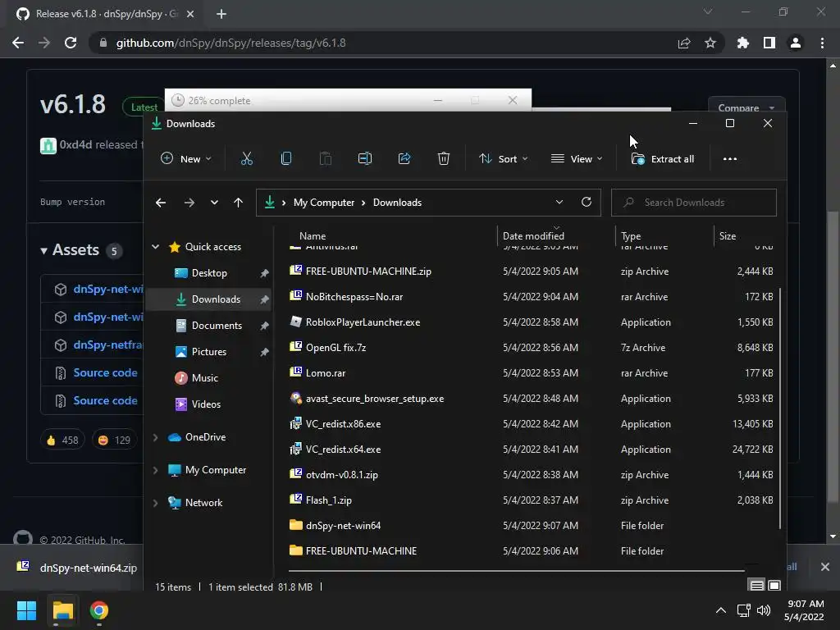
Task: Click My Computer breadcrumb in address bar
Action: click(x=323, y=203)
